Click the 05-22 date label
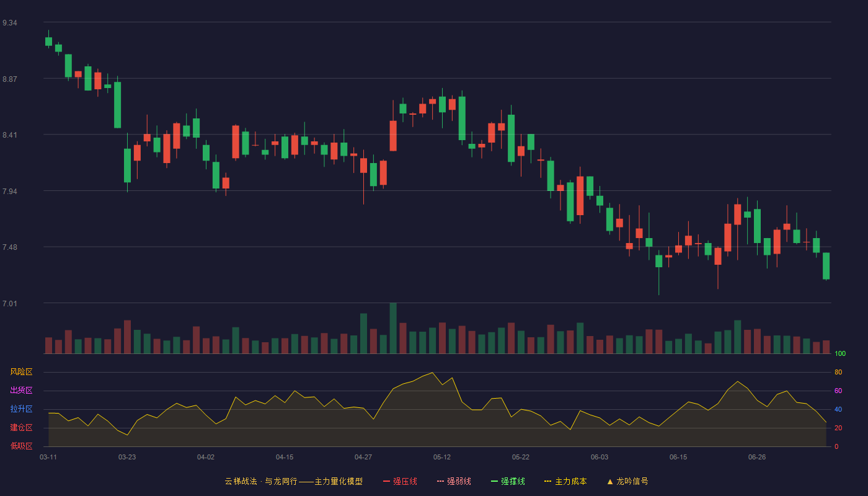This screenshot has width=868, height=496. click(521, 457)
